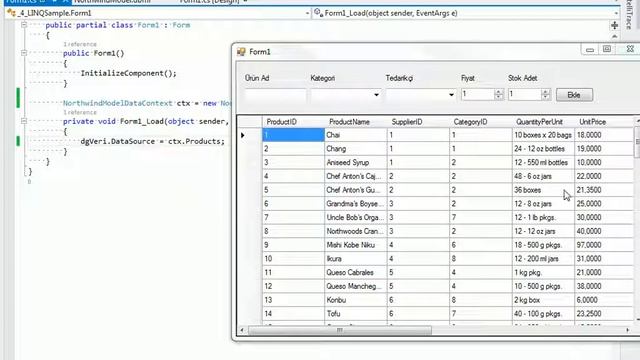Sort by the ProductID column header
640x360 pixels.
[x=293, y=122]
